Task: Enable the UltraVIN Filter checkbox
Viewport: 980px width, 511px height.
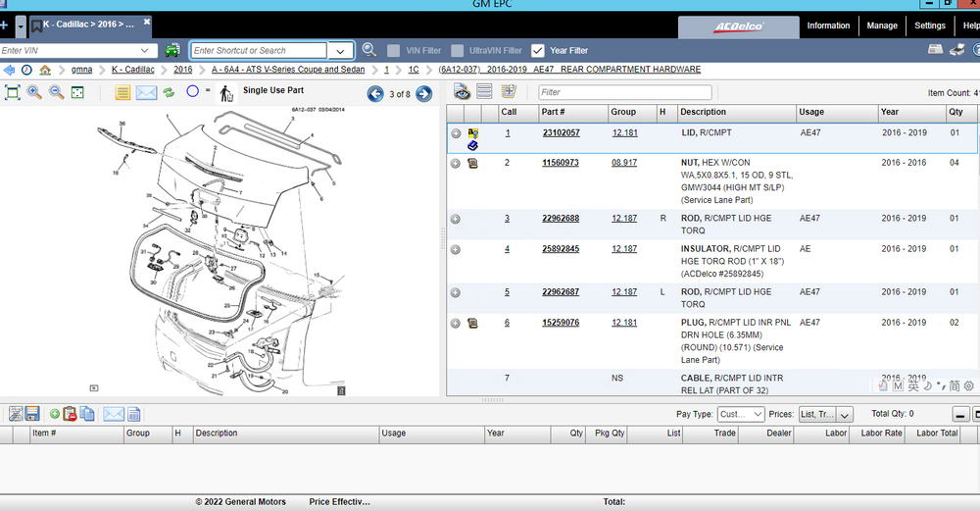Action: [458, 50]
